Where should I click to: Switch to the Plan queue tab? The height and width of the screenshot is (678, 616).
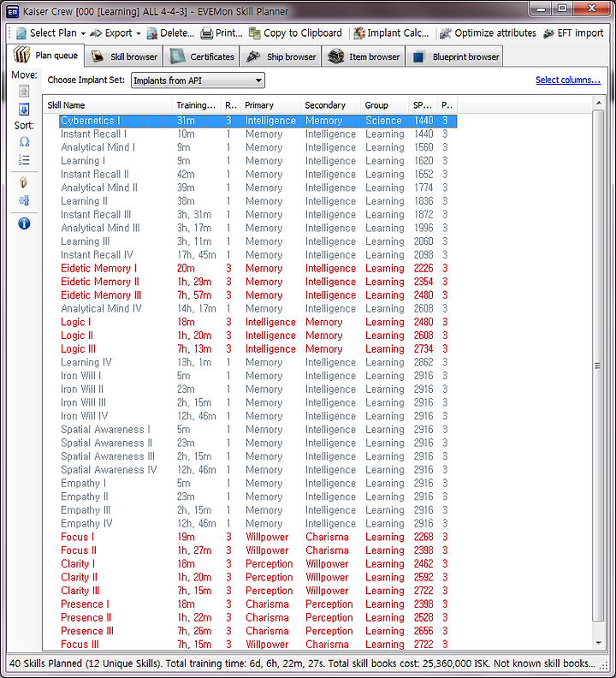(45, 56)
